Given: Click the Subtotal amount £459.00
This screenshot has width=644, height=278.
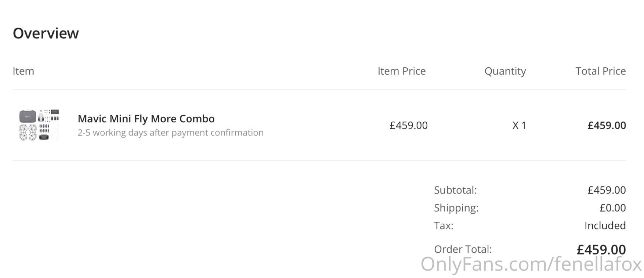Looking at the screenshot, I should click(606, 190).
